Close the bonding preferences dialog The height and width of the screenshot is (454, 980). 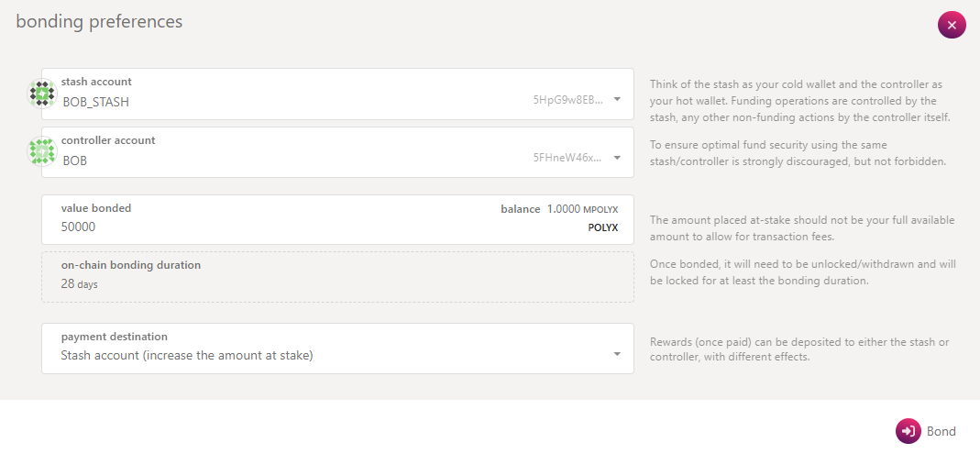952,25
